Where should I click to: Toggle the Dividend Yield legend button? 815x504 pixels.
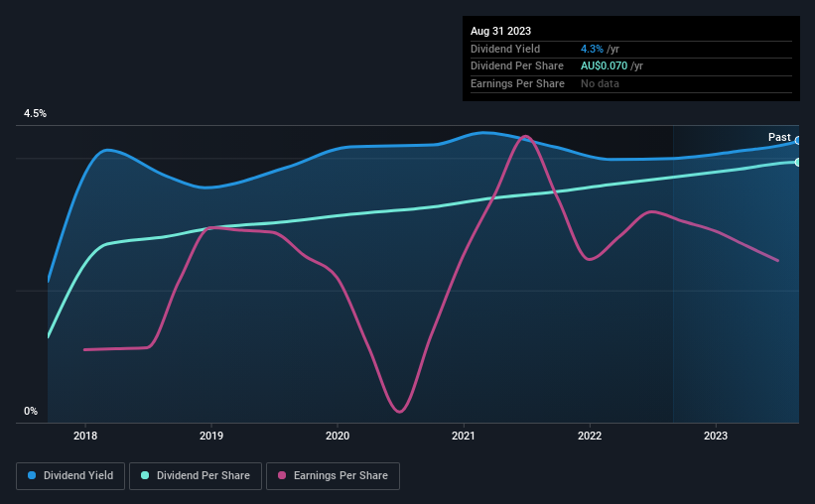(x=70, y=476)
